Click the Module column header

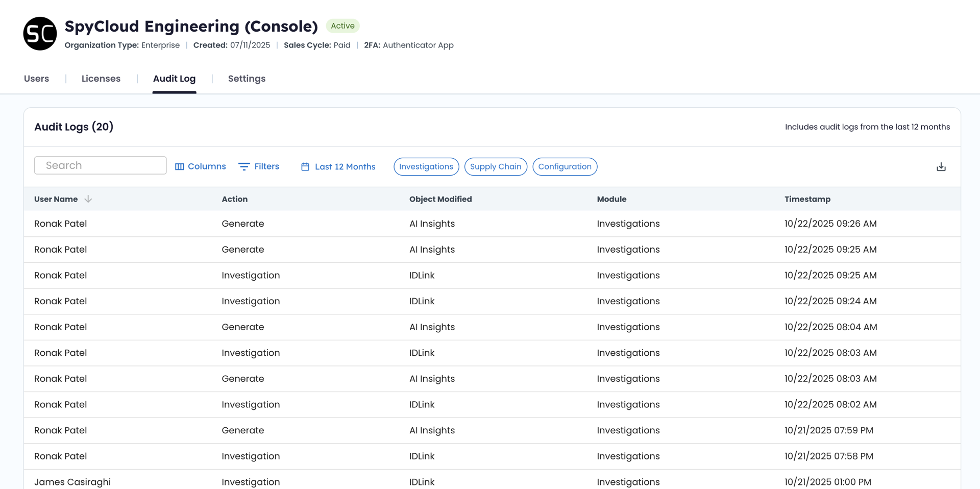click(x=611, y=199)
